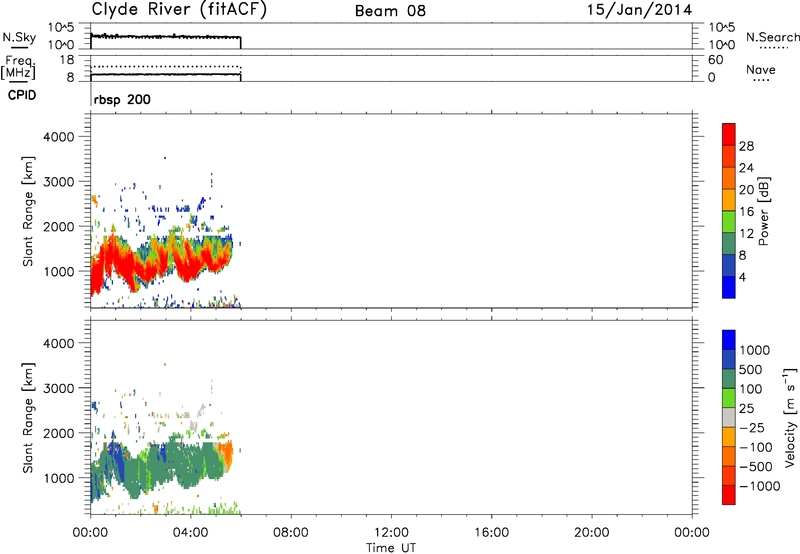Click the green velocity backscatter band
Viewport: 800px width, 554px height.
(163, 467)
